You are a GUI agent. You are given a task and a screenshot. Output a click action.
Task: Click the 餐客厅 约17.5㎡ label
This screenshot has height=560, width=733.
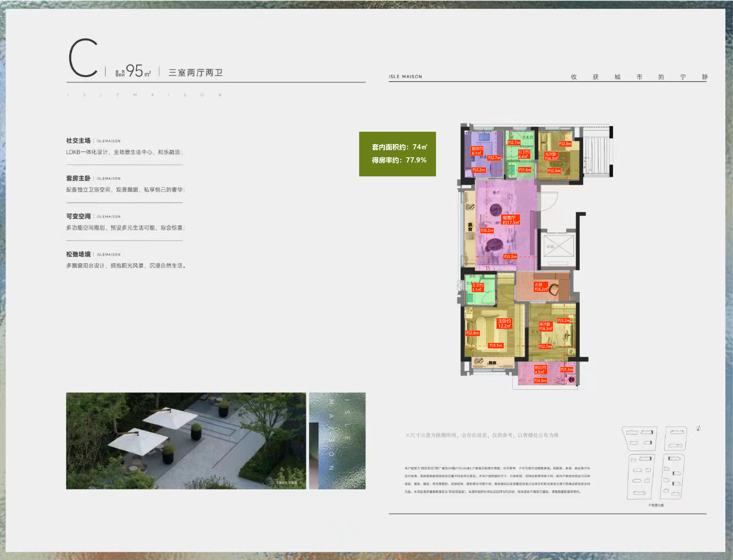click(x=511, y=220)
